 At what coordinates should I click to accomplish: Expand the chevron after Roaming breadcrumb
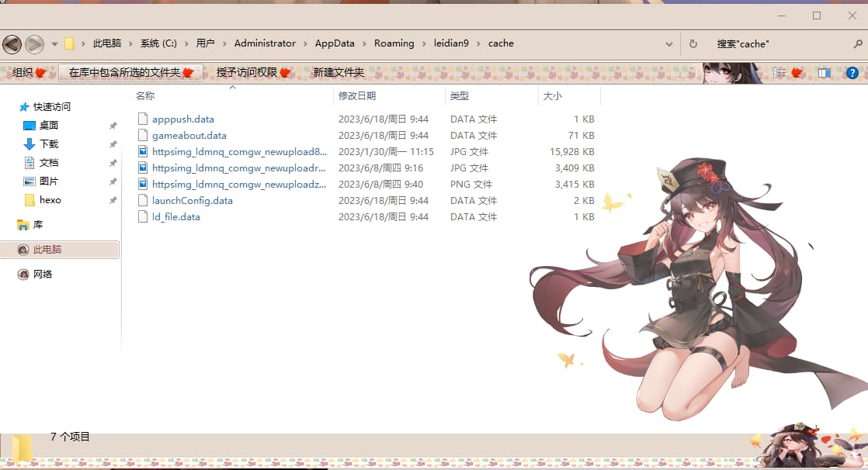424,43
